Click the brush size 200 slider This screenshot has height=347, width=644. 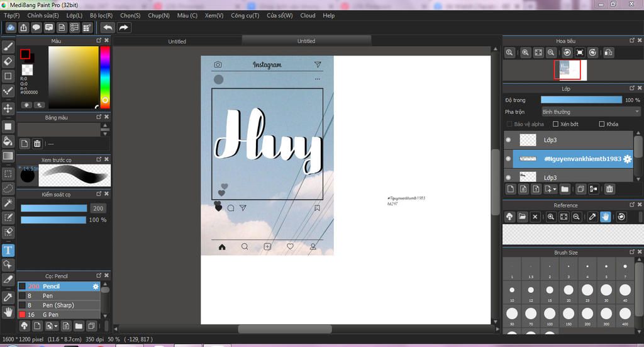54,208
